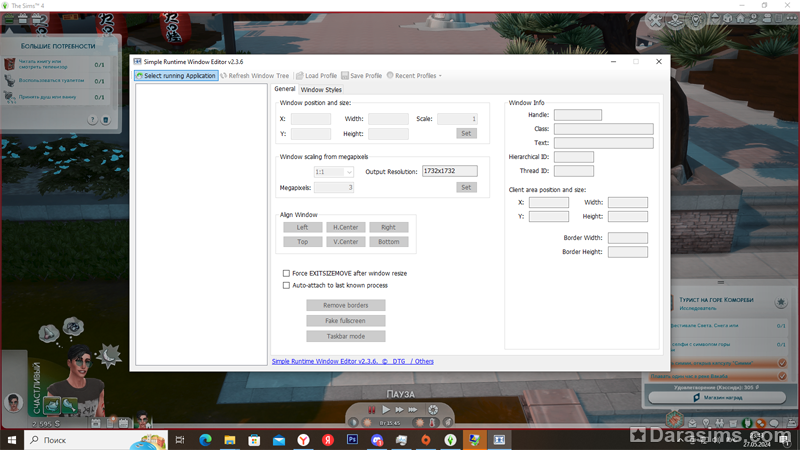
Task: Click Set button in Window scaling section
Action: tap(466, 187)
